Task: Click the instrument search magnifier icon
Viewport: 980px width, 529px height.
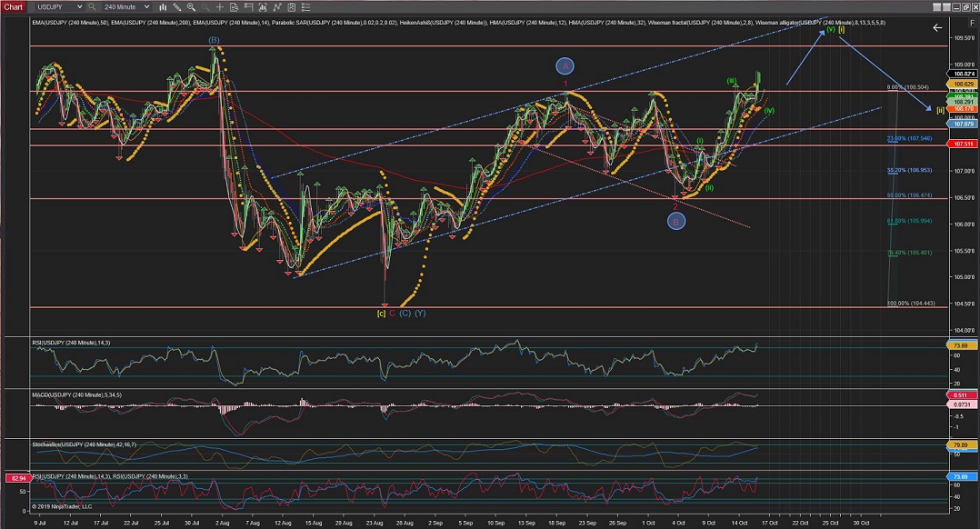Action: (92, 6)
